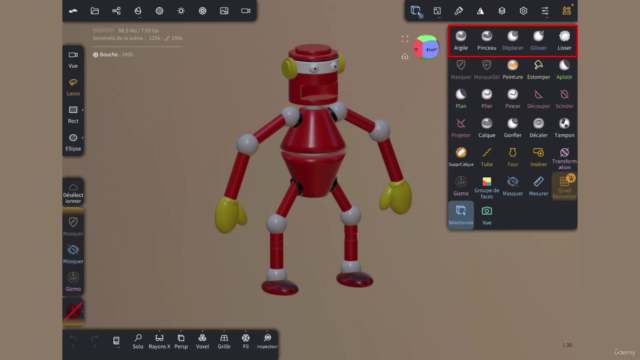The image size is (640, 360).
Task: Open the scene hierarchy menu
Action: [x=116, y=11]
